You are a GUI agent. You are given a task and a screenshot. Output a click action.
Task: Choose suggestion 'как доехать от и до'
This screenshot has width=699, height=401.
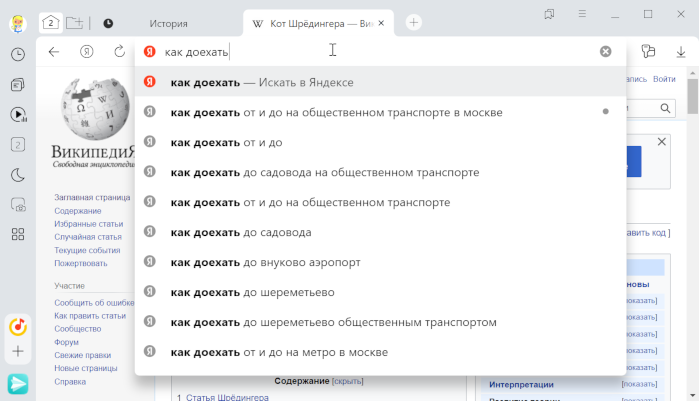pyautogui.click(x=380, y=142)
